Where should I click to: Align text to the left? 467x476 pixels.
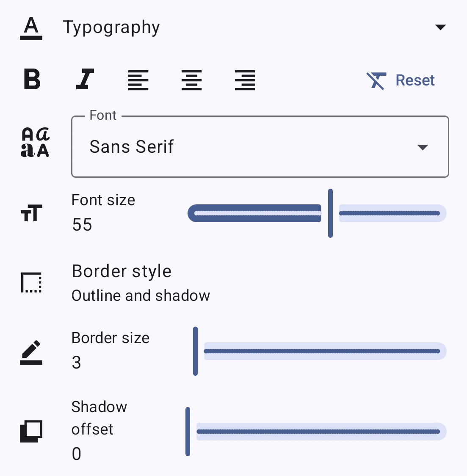point(138,80)
